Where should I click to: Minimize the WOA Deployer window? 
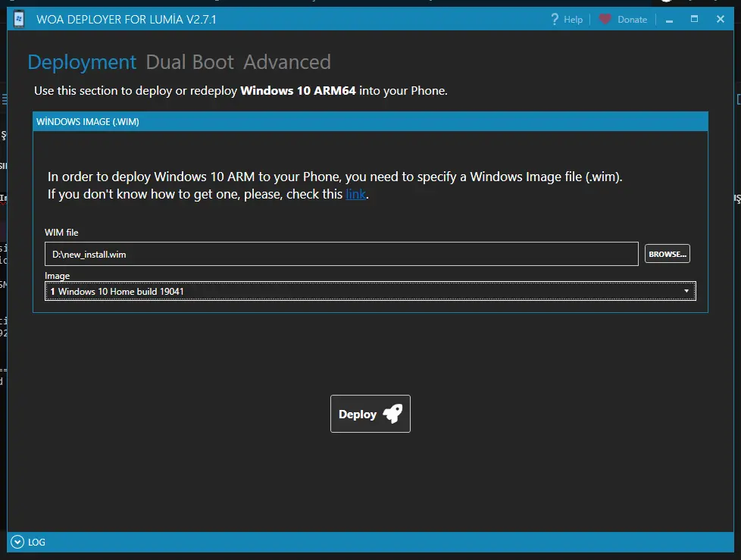(669, 20)
